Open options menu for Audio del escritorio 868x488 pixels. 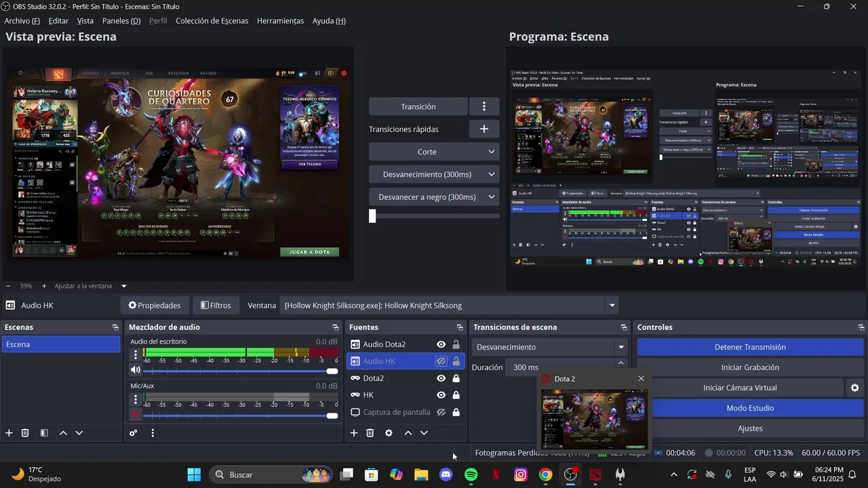coord(136,354)
